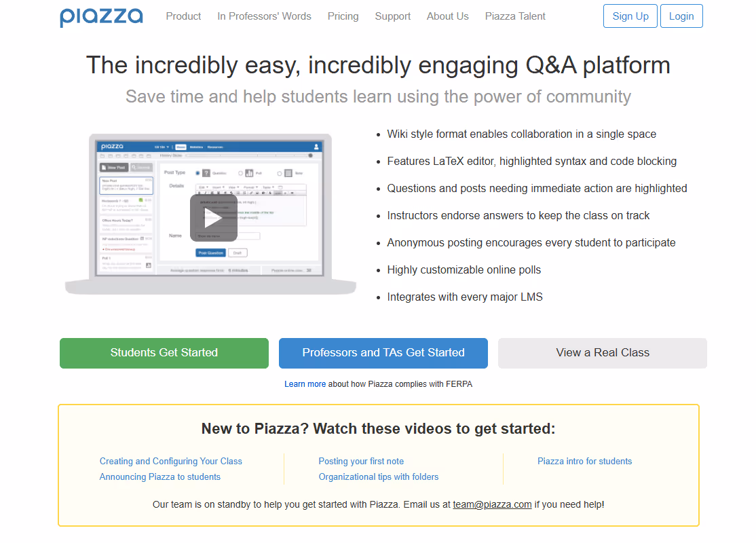The height and width of the screenshot is (543, 756).
Task: Click Professors and TAs Get Started
Action: 383,353
